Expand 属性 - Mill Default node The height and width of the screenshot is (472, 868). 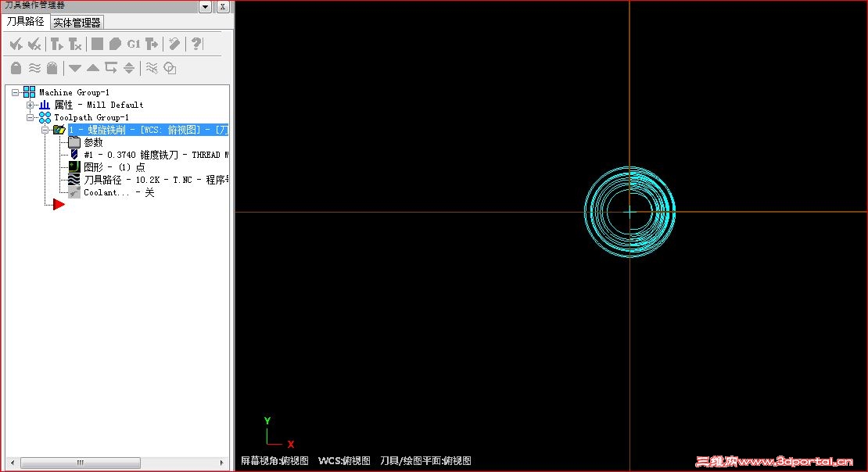(30, 105)
